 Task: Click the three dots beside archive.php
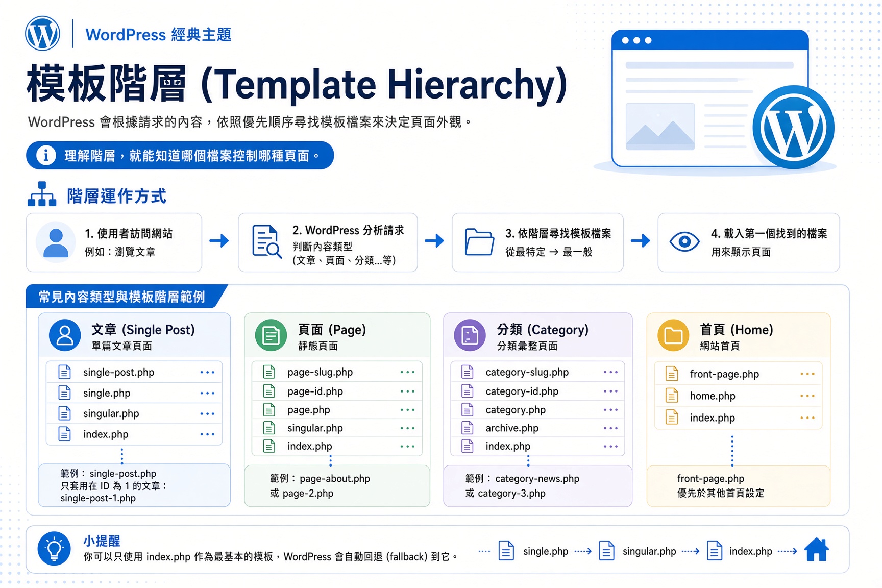[610, 428]
